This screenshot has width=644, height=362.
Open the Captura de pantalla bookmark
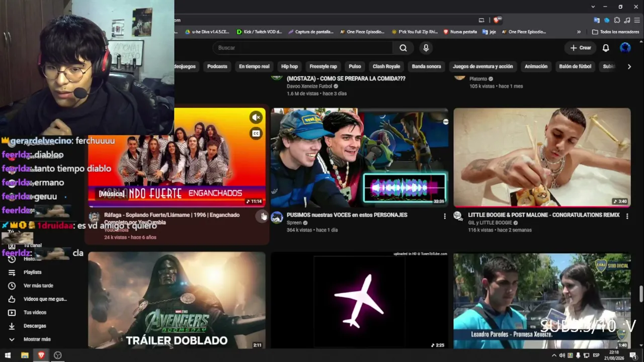[x=310, y=32]
